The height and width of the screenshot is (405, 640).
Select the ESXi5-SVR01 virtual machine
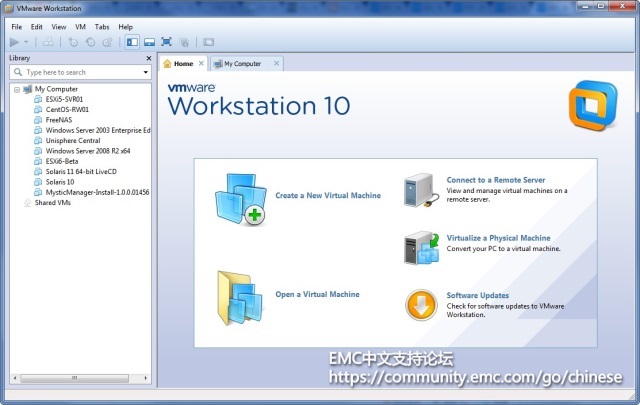(64, 99)
